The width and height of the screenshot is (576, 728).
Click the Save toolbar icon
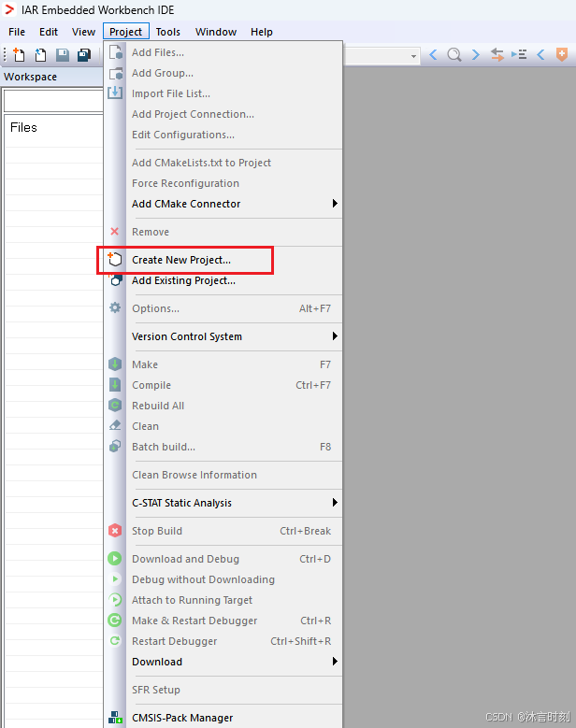pyautogui.click(x=63, y=55)
